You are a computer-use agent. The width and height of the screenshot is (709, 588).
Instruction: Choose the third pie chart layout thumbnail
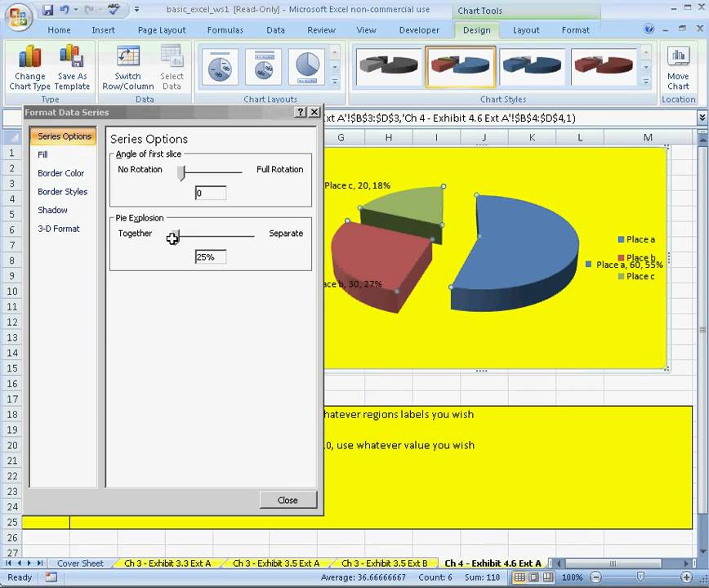point(307,67)
